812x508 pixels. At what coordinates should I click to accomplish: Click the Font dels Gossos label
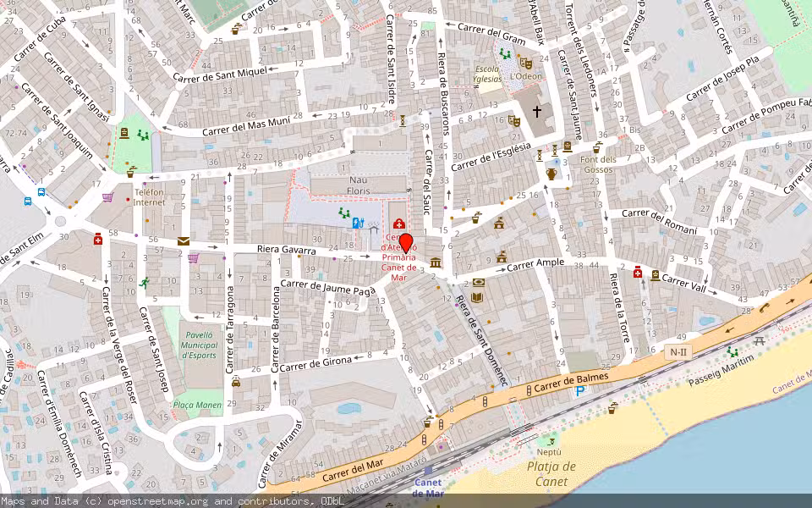[598, 164]
